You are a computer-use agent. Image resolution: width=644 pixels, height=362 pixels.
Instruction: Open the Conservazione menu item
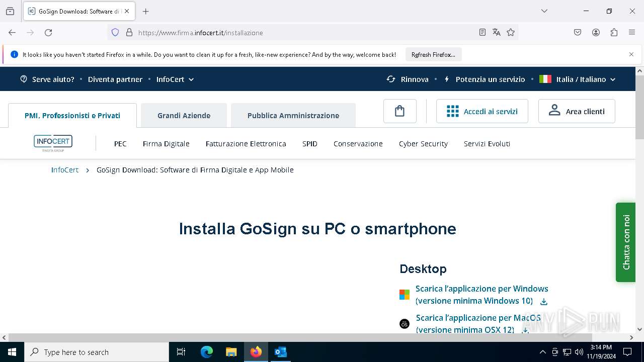[x=358, y=143]
